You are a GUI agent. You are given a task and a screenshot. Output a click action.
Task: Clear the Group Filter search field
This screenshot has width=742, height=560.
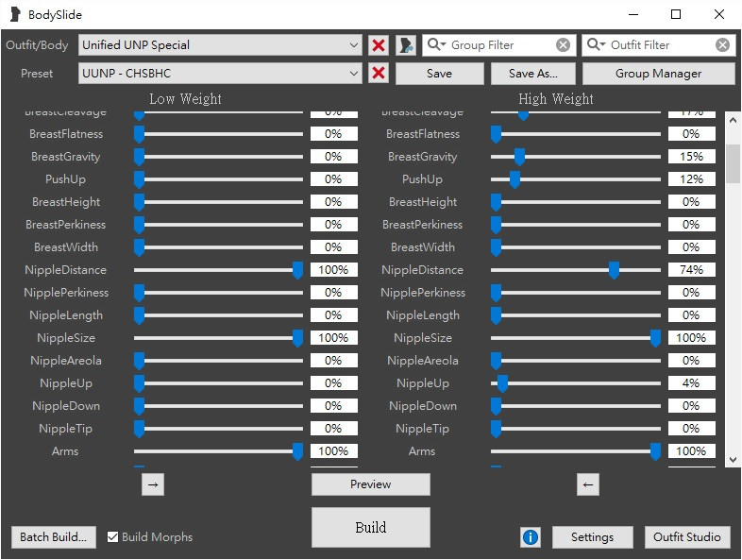click(563, 45)
